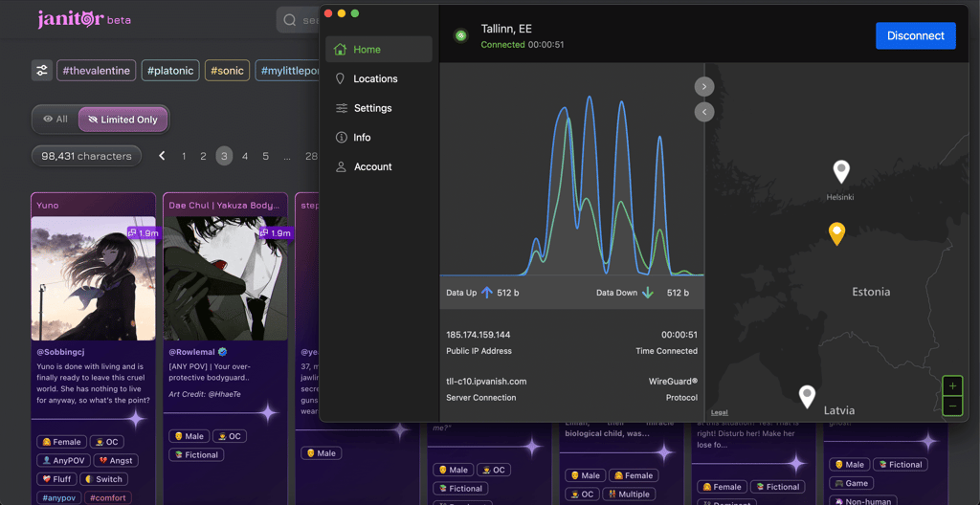Image resolution: width=980 pixels, height=505 pixels.
Task: Select #comfort tag on Yuno card
Action: click(107, 498)
